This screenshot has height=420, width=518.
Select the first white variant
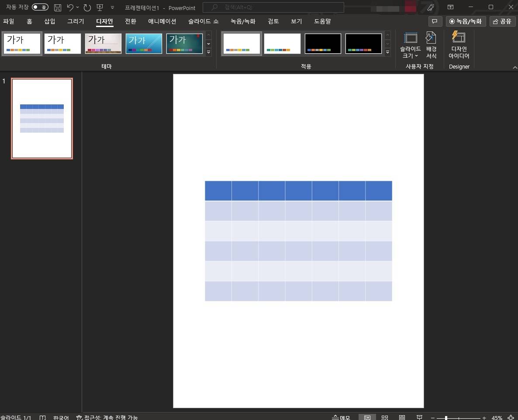pos(242,44)
